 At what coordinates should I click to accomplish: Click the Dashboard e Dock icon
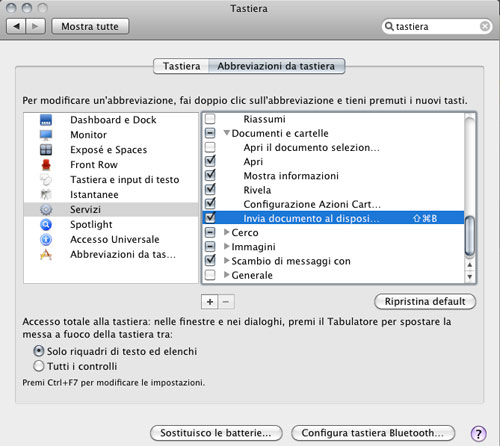coord(46,120)
